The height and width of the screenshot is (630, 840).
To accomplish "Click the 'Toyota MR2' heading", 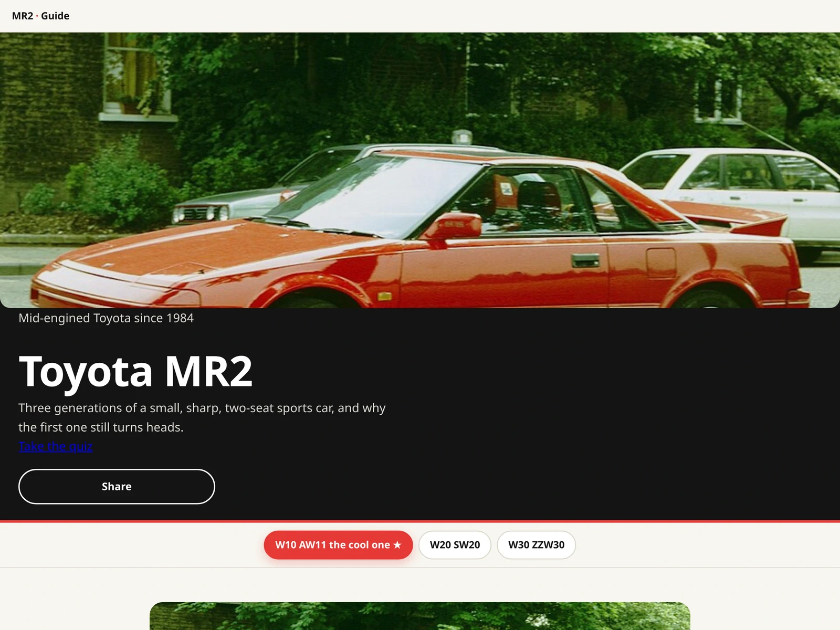I will pos(135,371).
